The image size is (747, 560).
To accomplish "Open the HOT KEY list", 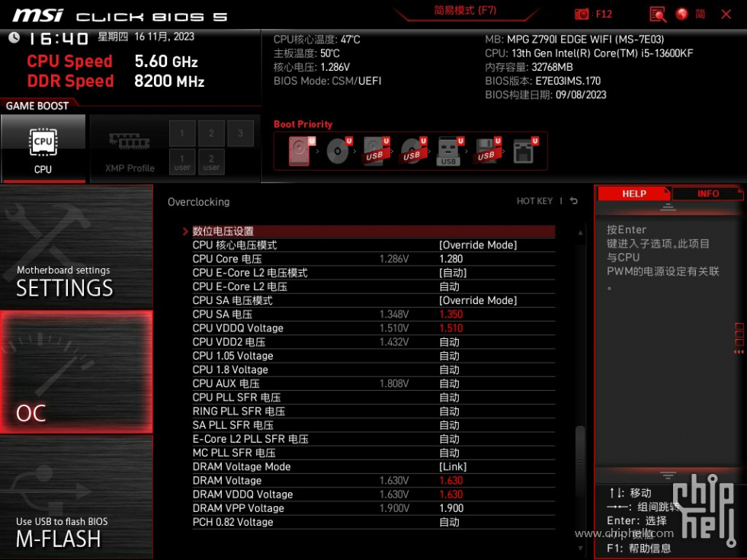I will [534, 201].
